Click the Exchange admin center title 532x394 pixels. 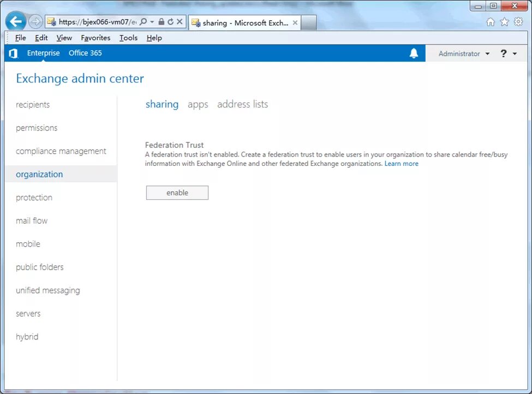coord(80,79)
